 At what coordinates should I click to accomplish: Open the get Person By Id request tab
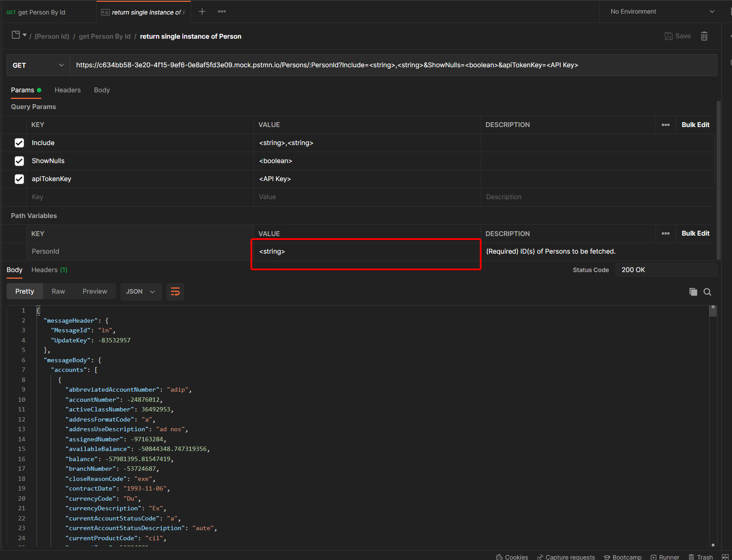[42, 11]
